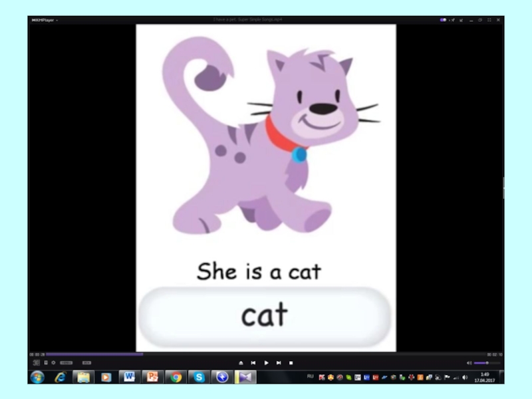Mute audio with the speaker icon
Image resolution: width=532 pixels, height=399 pixels.
click(x=469, y=363)
